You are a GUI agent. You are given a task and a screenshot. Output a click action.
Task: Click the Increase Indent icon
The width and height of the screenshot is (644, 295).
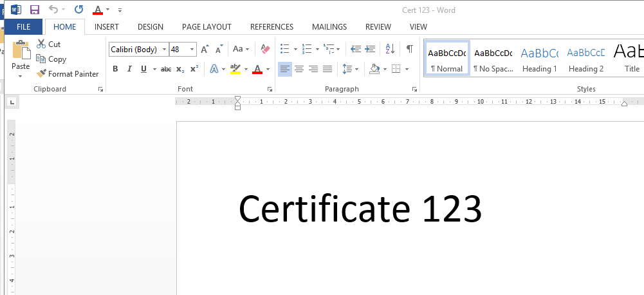(x=370, y=49)
